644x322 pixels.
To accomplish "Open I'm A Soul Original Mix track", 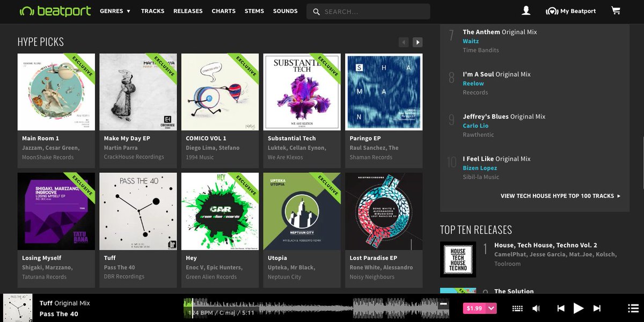I will pyautogui.click(x=496, y=74).
